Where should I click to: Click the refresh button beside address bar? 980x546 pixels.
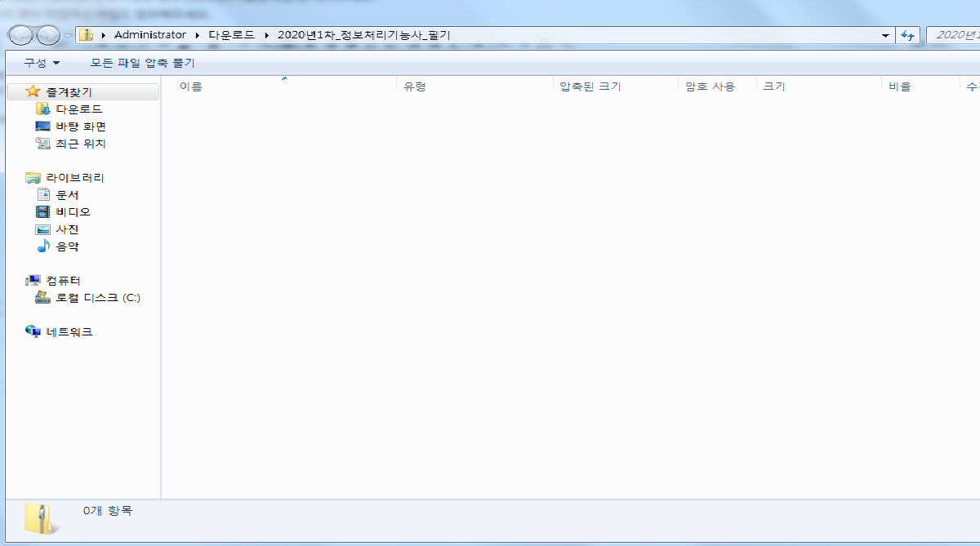[907, 35]
